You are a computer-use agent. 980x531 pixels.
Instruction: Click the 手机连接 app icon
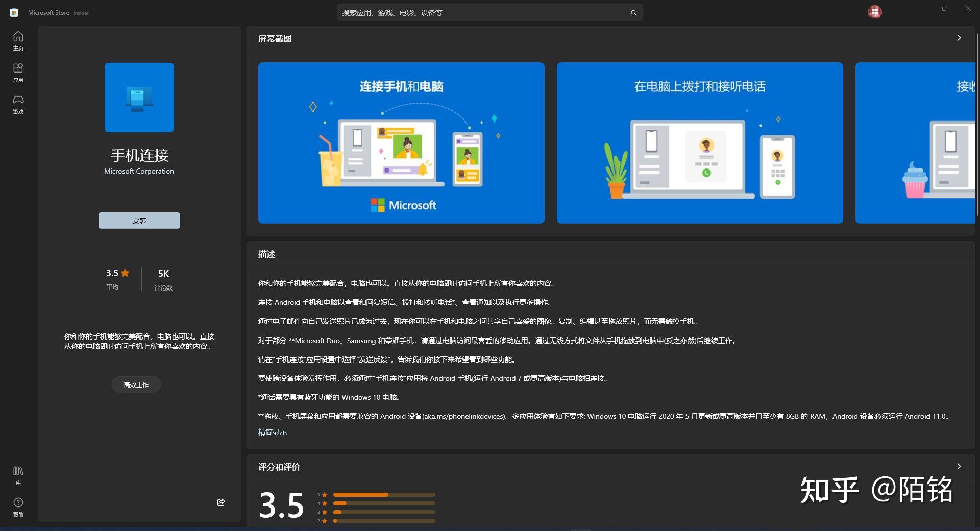(x=139, y=97)
